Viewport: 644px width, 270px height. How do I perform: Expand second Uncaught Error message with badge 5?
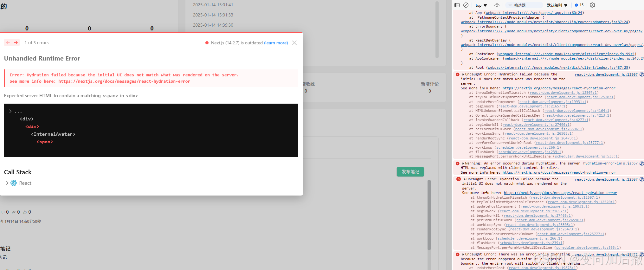[x=464, y=179]
